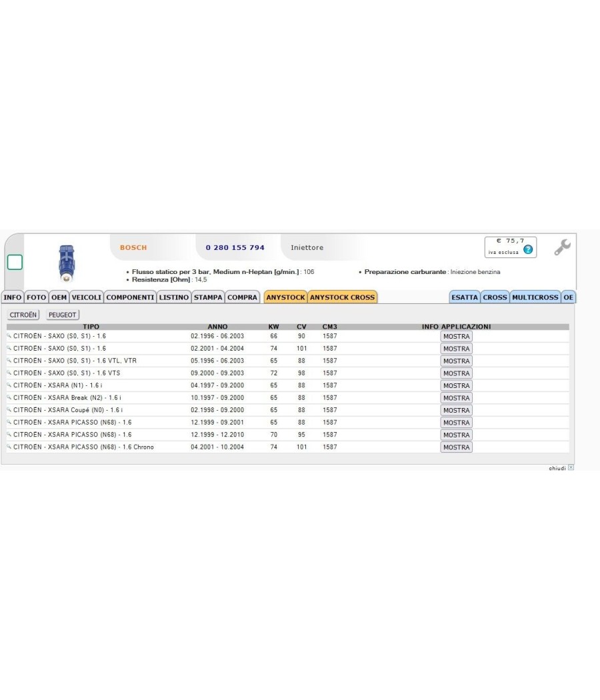This screenshot has width=600, height=700.
Task: Click the Resistenza [Ohm] specification text
Action: (169, 279)
